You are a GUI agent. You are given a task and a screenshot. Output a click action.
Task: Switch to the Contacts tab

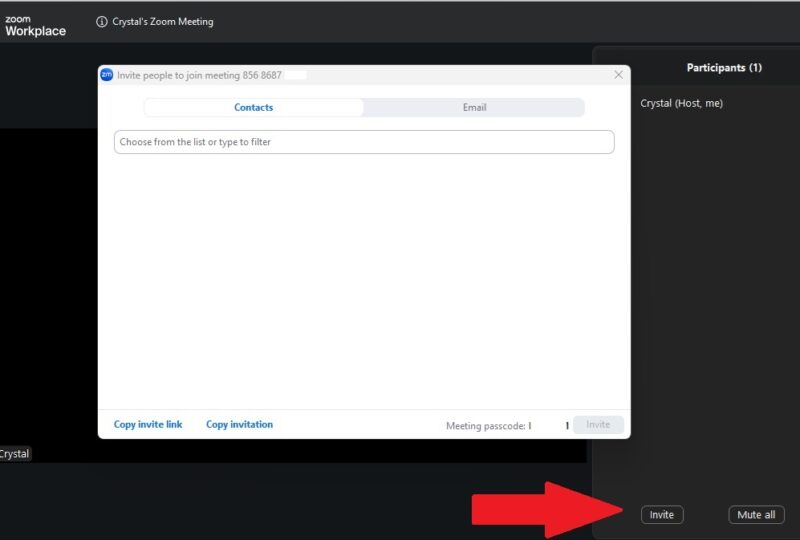254,107
